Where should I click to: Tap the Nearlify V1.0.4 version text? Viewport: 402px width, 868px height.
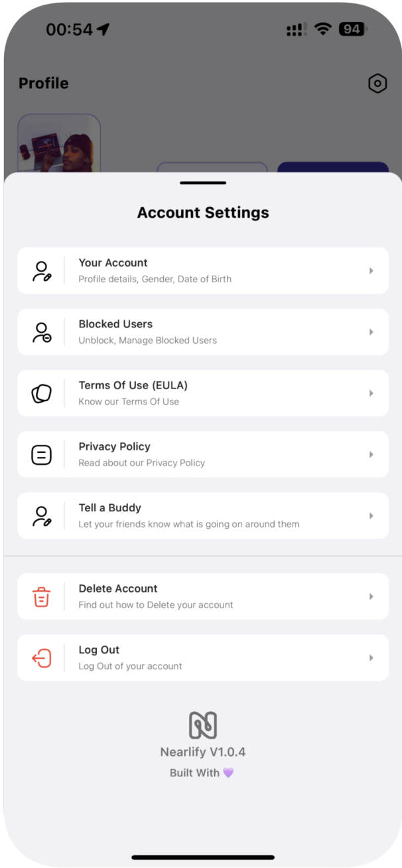pyautogui.click(x=203, y=752)
